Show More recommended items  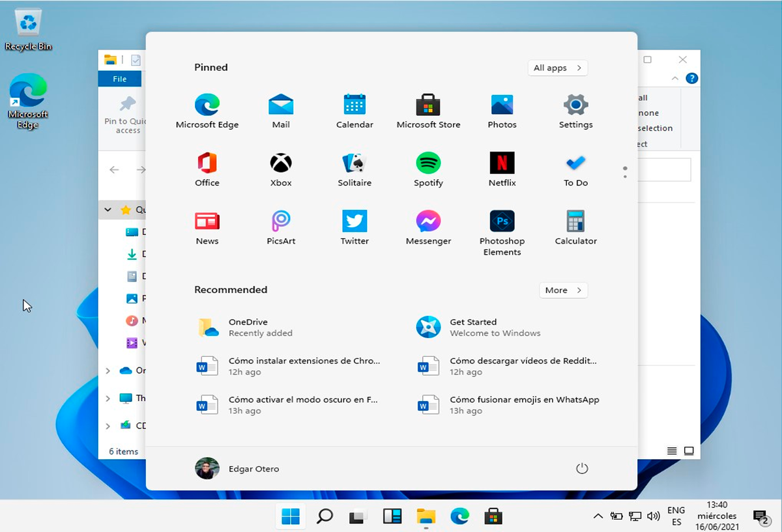click(564, 290)
